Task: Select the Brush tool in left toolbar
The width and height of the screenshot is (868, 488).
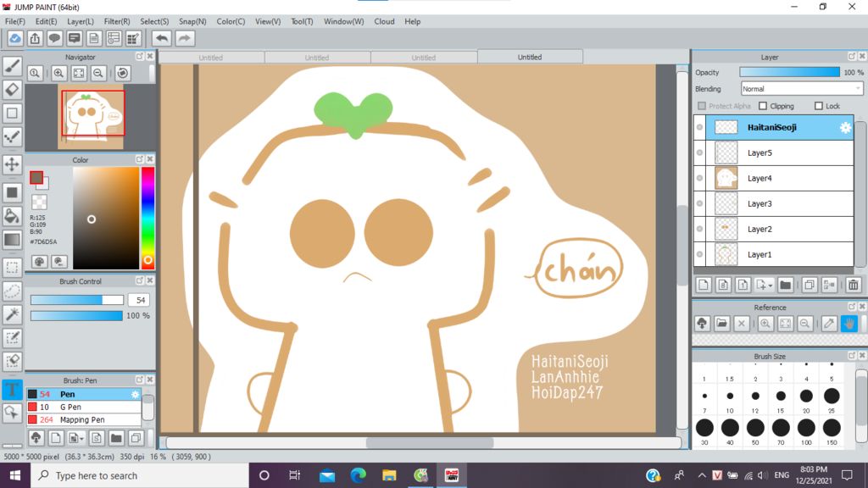Action: click(12, 66)
